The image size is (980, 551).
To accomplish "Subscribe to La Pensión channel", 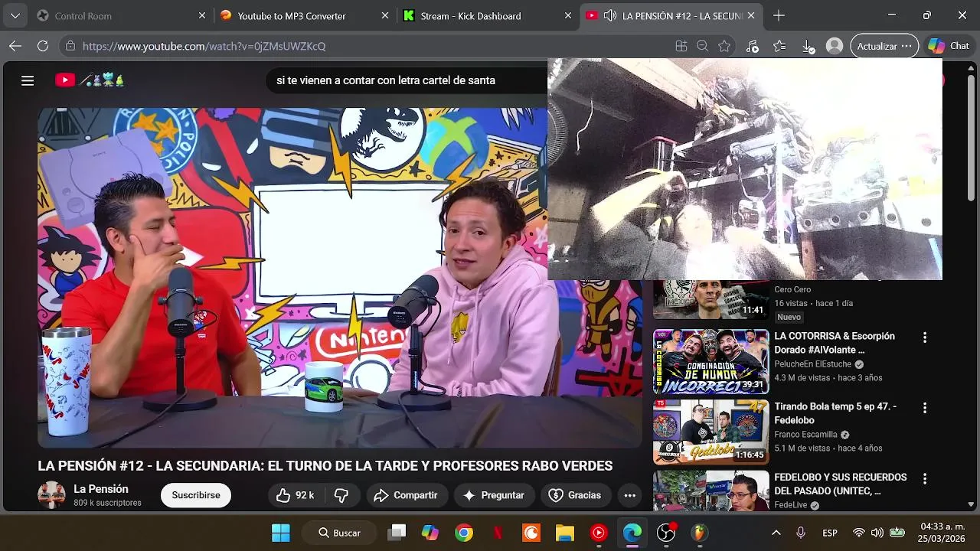I will (x=196, y=495).
